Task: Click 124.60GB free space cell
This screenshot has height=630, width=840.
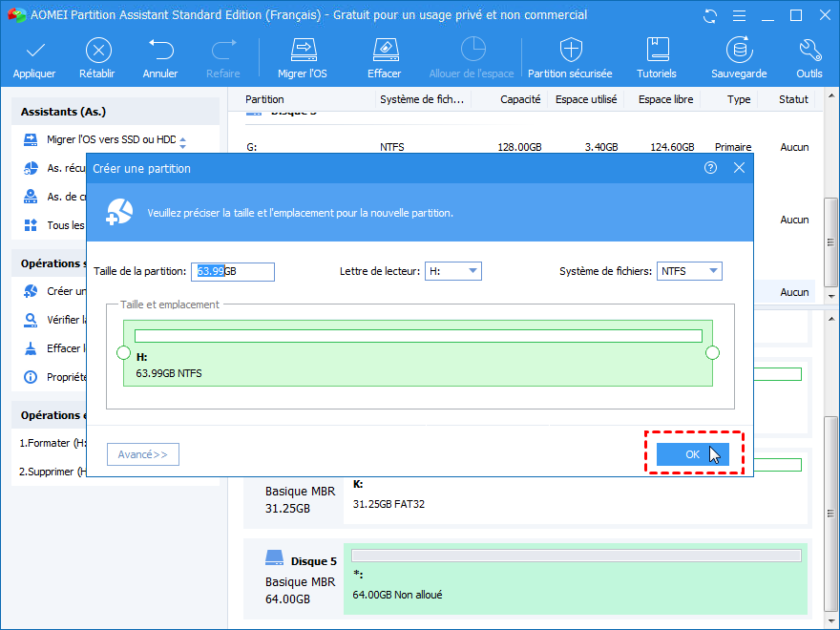Action: [x=672, y=147]
